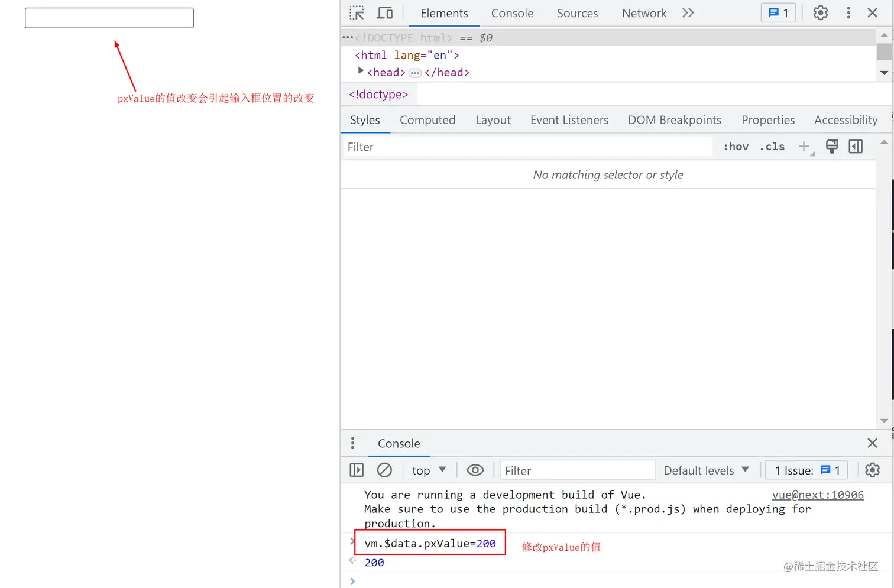
Task: Click the <!doctype> breadcrumb
Action: 378,95
